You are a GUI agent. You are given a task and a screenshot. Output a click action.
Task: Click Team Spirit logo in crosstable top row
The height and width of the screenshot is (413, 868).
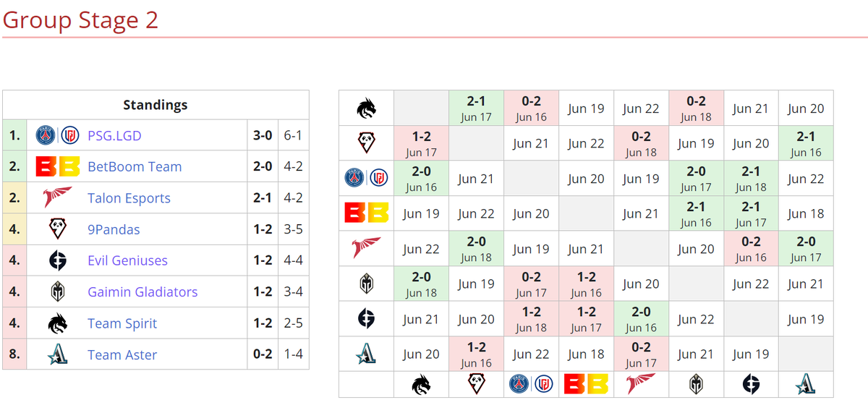tap(366, 108)
